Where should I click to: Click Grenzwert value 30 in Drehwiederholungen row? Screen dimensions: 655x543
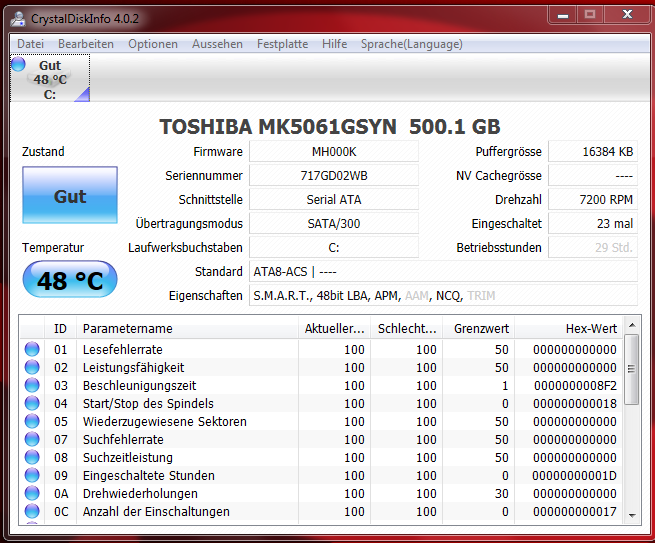pyautogui.click(x=501, y=493)
